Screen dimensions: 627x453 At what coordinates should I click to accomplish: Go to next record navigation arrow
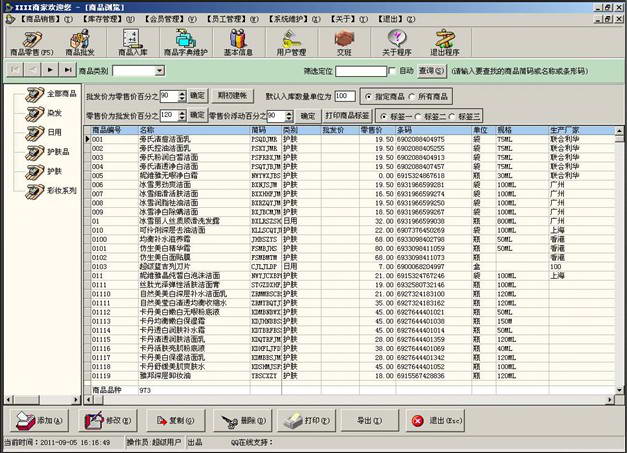50,70
